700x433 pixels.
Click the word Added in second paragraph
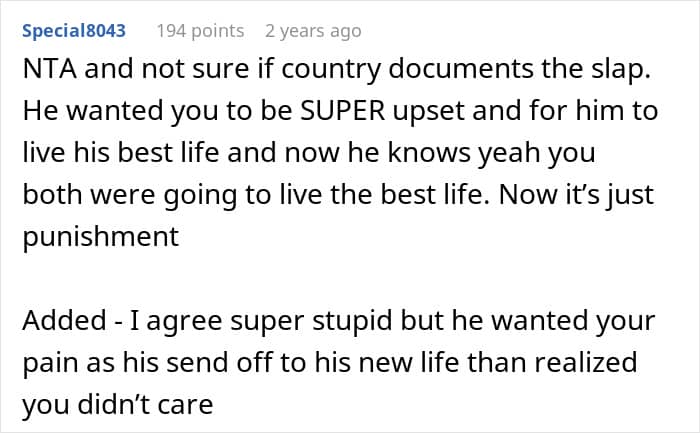pos(64,321)
